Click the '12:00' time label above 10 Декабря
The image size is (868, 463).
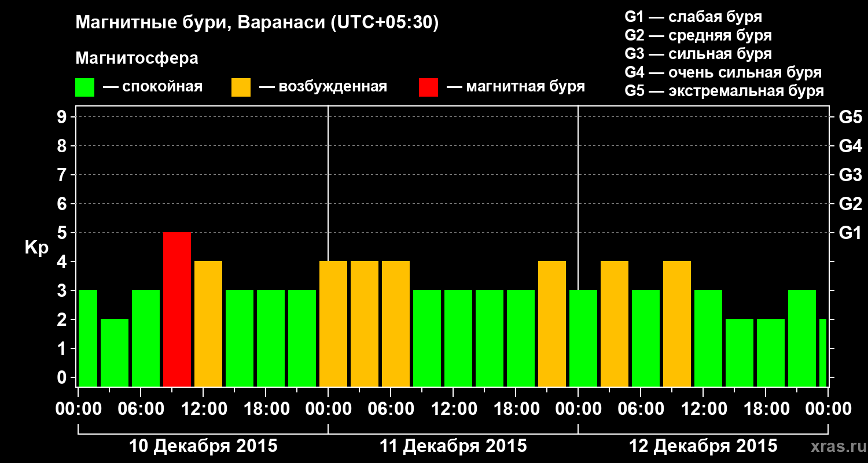[203, 409]
